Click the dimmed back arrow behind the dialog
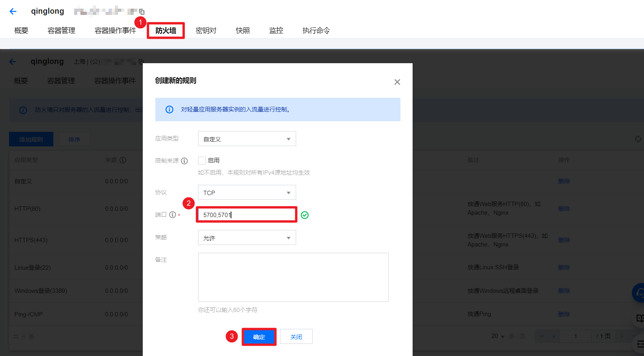 point(13,62)
